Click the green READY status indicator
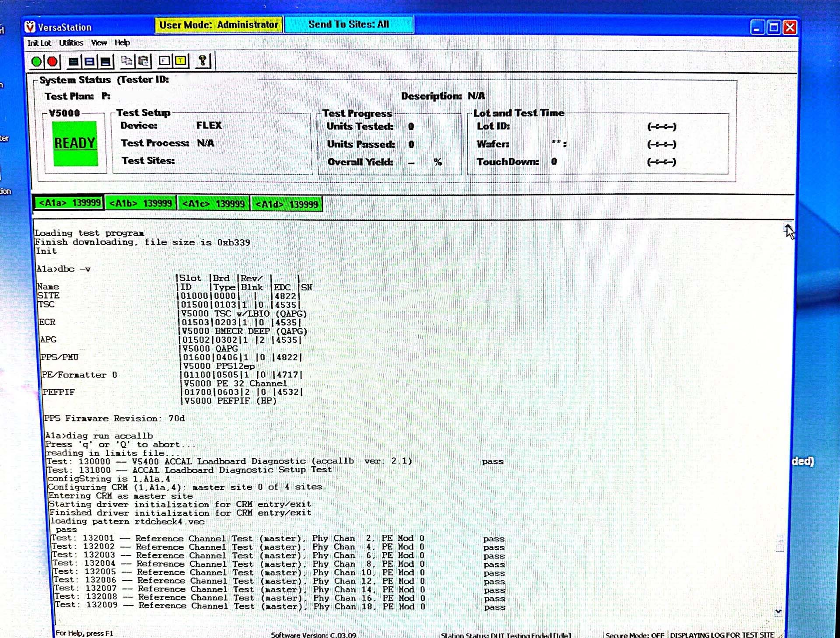 pos(75,143)
